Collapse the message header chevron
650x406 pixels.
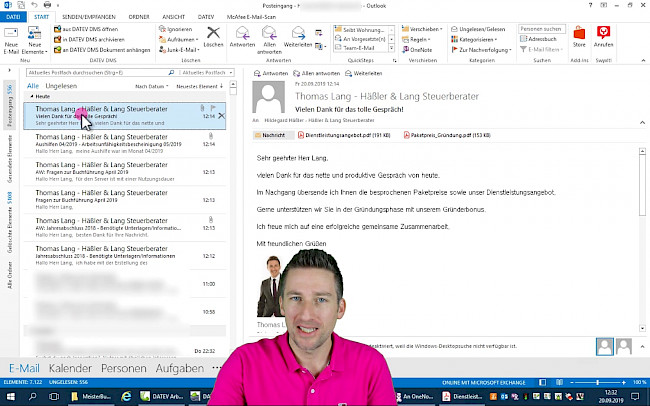[642, 122]
